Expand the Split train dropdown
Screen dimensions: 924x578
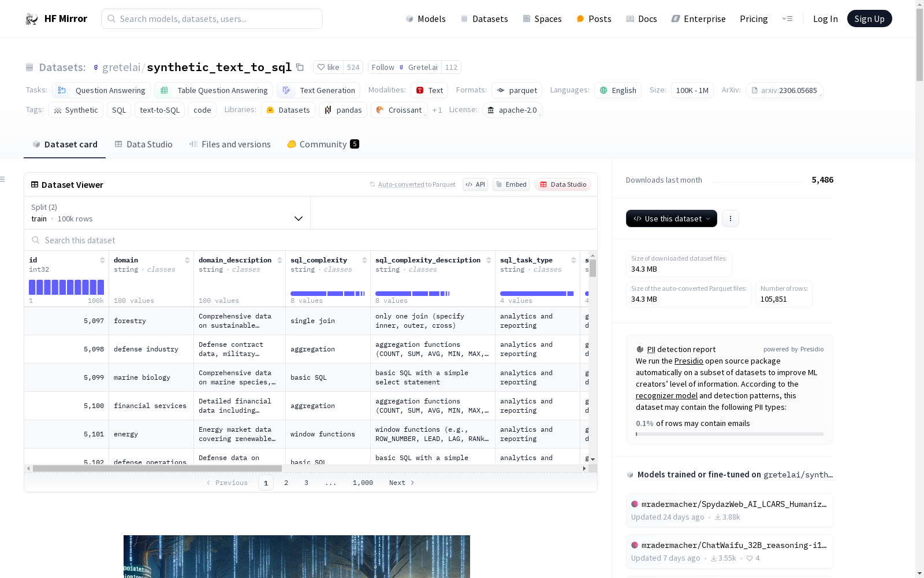click(167, 213)
